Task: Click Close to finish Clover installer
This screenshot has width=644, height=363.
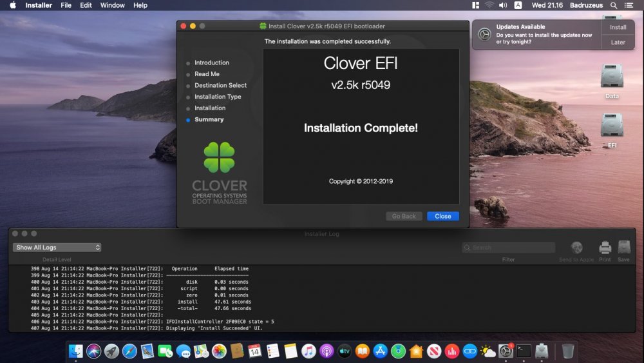Action: [x=443, y=216]
